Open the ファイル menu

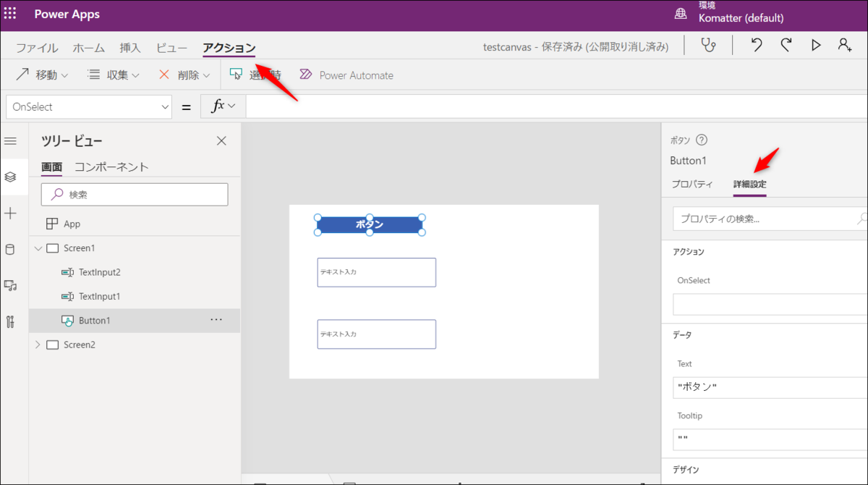point(37,48)
